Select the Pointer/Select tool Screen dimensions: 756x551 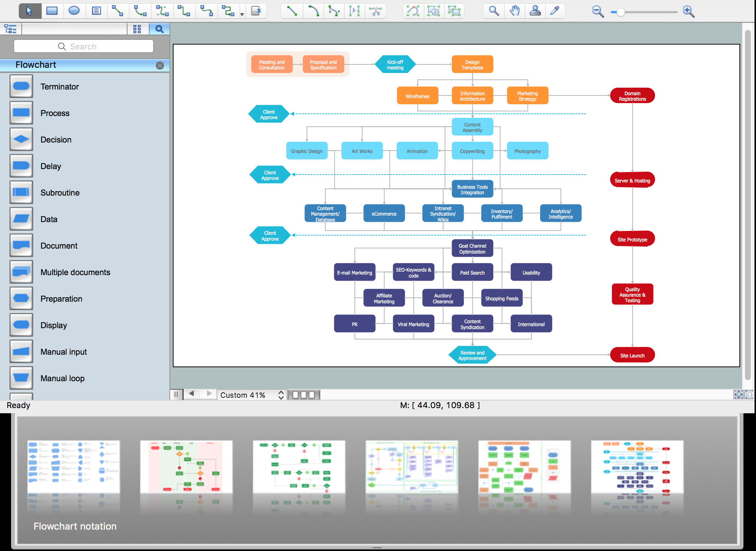(29, 11)
